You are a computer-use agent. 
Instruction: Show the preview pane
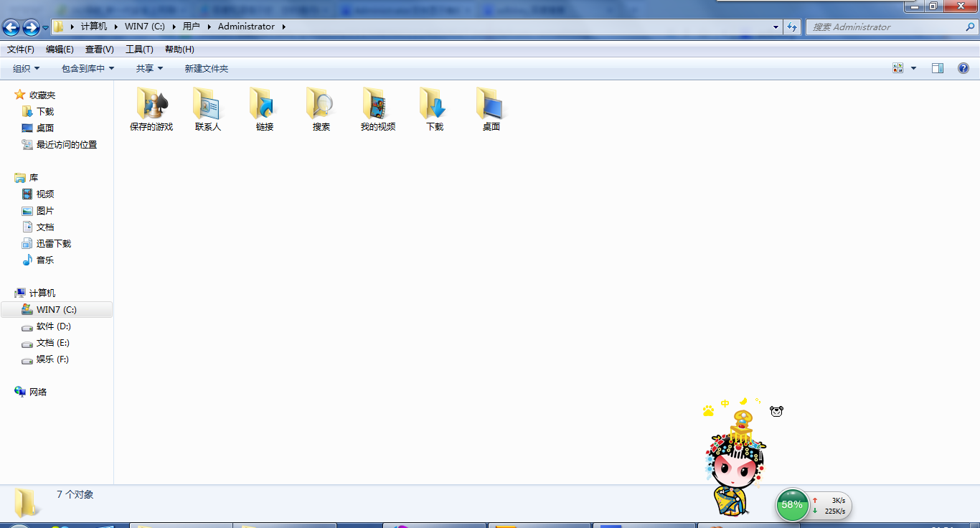(x=938, y=68)
